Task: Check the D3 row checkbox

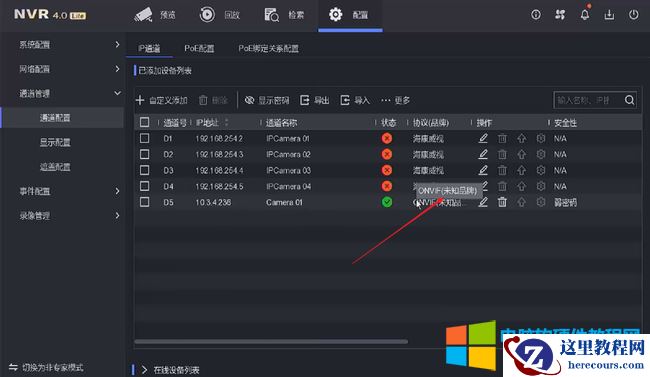Action: pyautogui.click(x=144, y=170)
